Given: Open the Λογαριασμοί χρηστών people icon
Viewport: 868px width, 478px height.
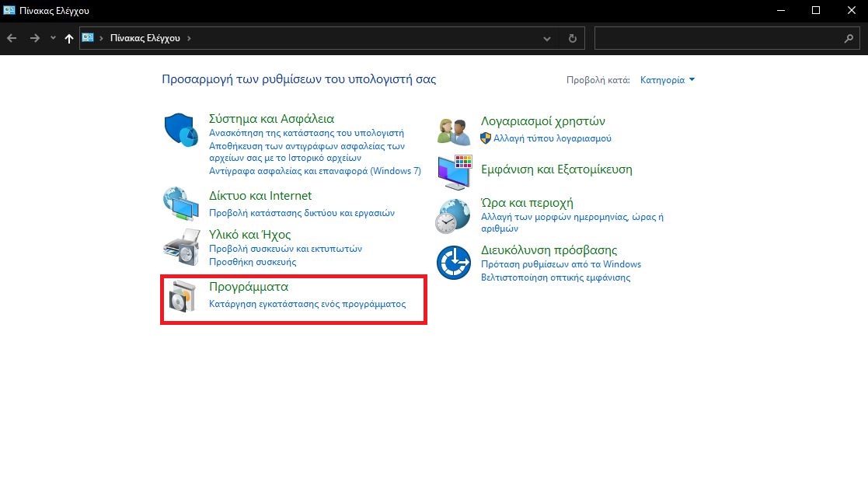Looking at the screenshot, I should [x=453, y=132].
